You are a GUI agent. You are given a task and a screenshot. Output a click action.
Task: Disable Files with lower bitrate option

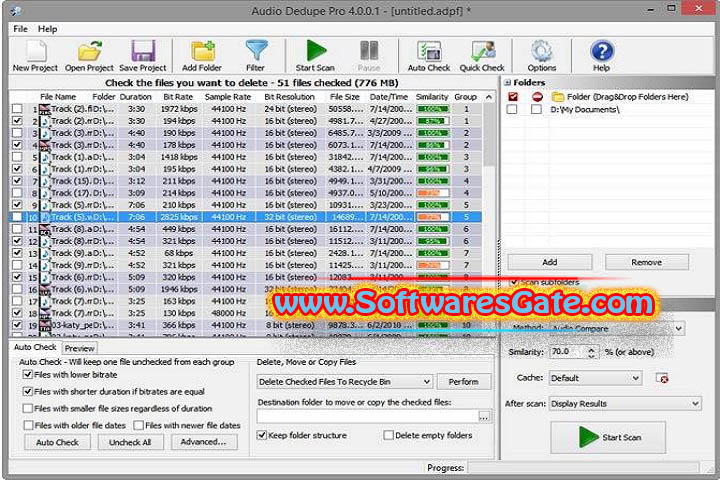pos(28,375)
